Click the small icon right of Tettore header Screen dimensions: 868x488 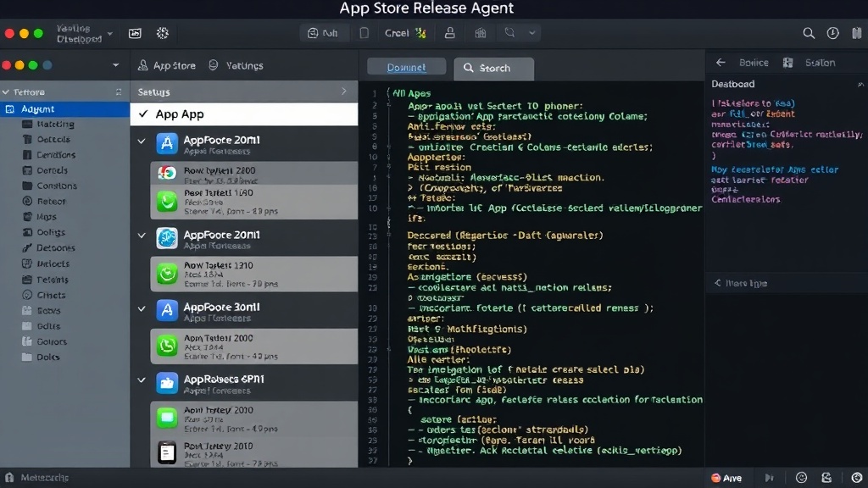coord(119,91)
